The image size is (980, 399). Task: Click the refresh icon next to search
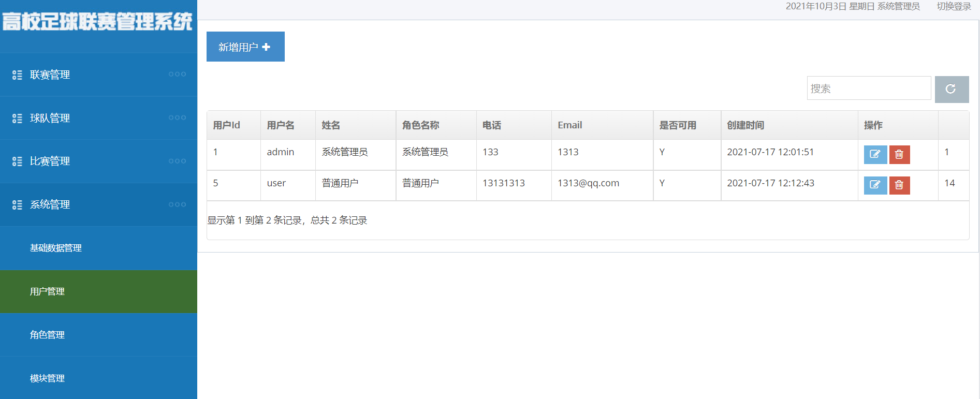click(x=952, y=89)
